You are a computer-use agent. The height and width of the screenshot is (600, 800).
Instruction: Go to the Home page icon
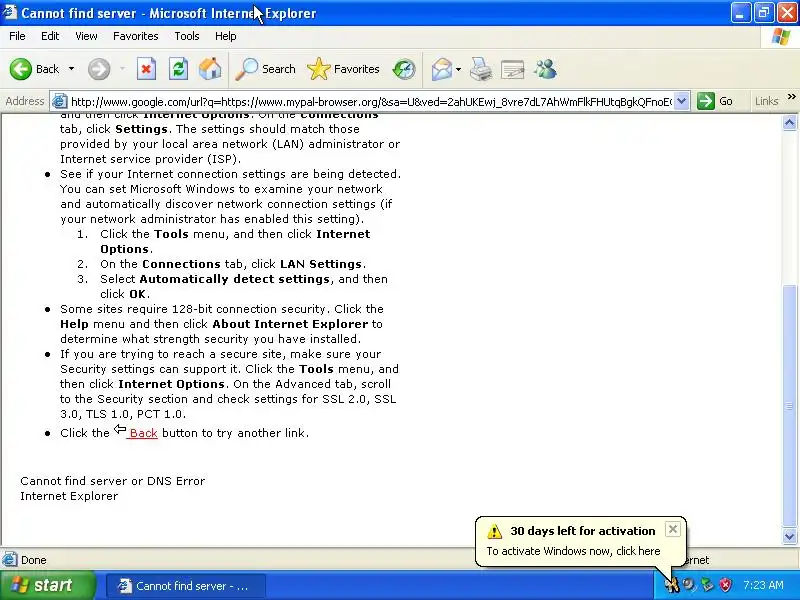210,69
